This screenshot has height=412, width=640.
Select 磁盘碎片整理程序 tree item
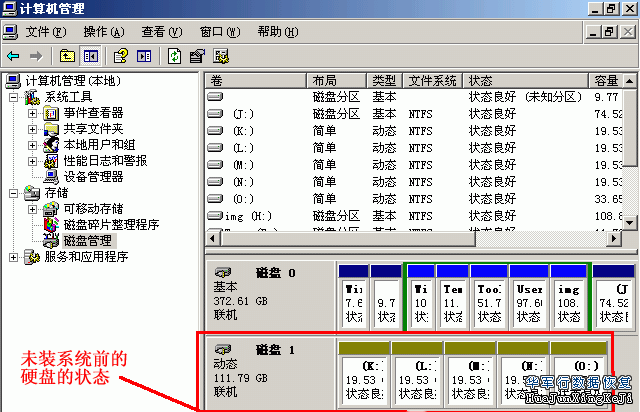(x=111, y=225)
